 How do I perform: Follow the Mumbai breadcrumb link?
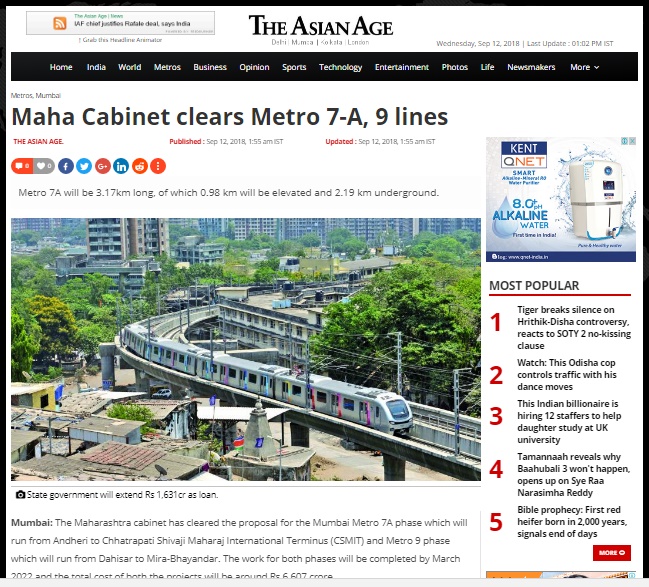pos(48,95)
